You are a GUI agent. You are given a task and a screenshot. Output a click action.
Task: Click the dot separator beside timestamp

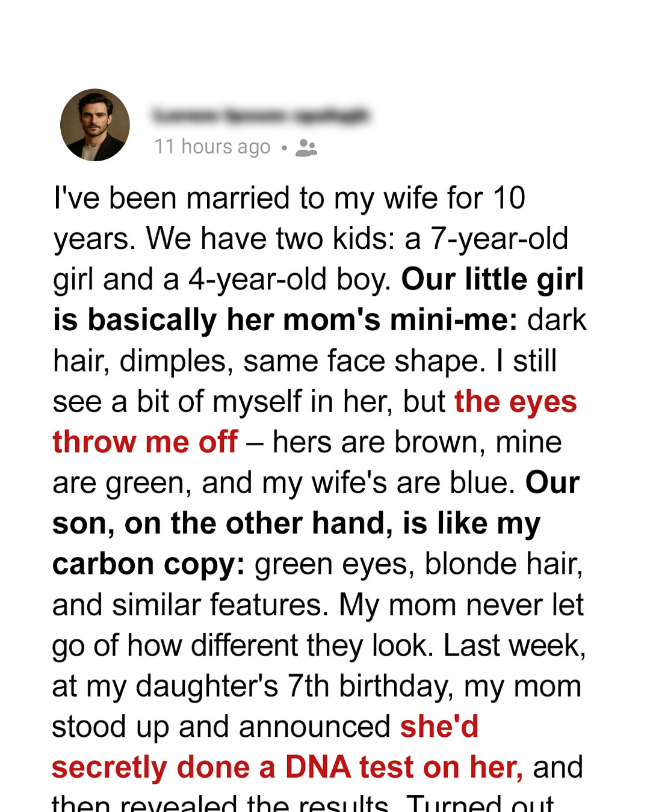click(x=284, y=147)
